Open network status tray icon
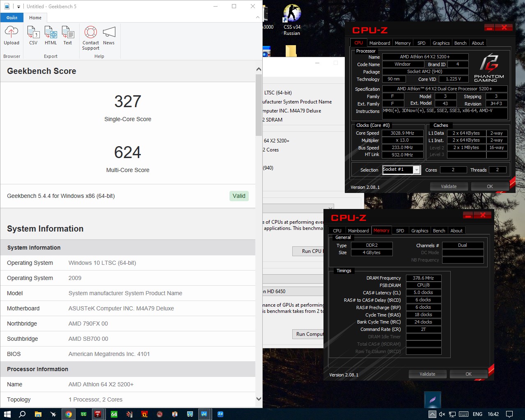Viewport: 525px width, 420px height. [452, 414]
